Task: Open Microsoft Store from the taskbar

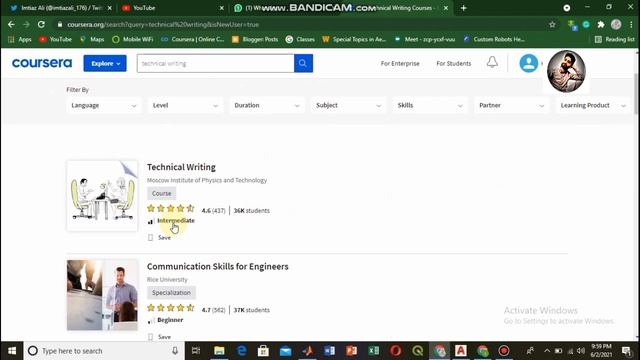Action: coord(263,351)
